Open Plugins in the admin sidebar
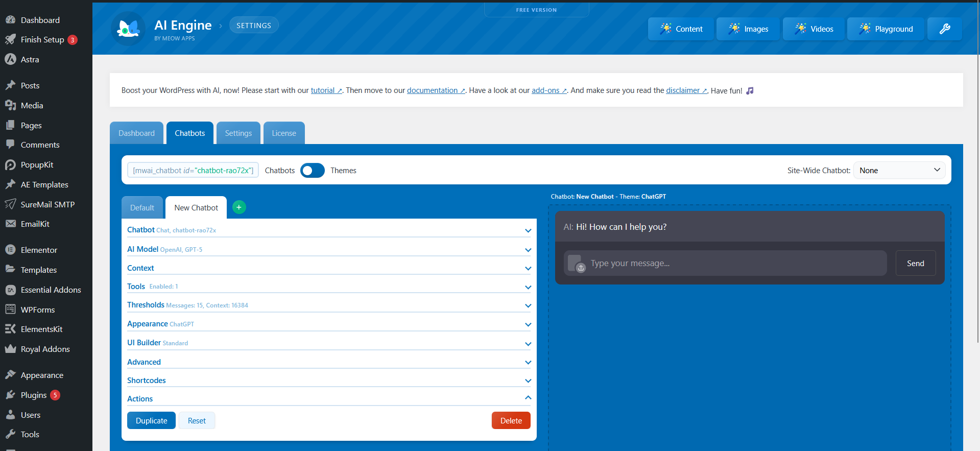Screen dimensions: 980x451 pos(34,395)
